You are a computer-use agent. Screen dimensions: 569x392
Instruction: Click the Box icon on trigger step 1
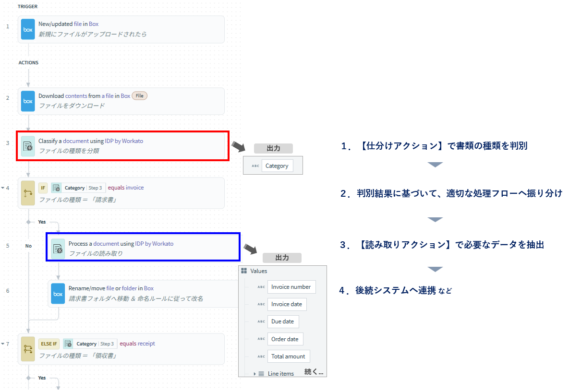[28, 29]
